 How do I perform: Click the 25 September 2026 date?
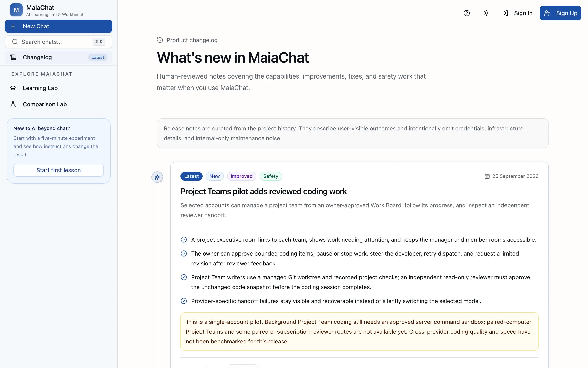click(x=515, y=176)
